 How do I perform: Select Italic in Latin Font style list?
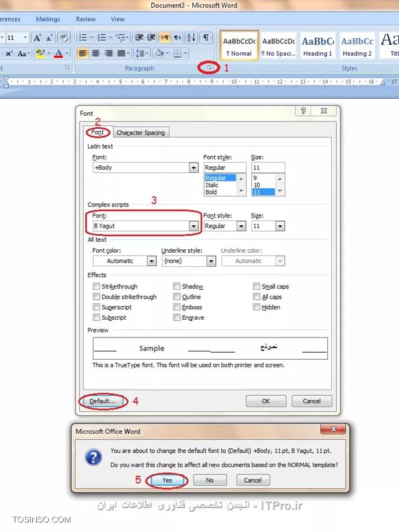212,185
